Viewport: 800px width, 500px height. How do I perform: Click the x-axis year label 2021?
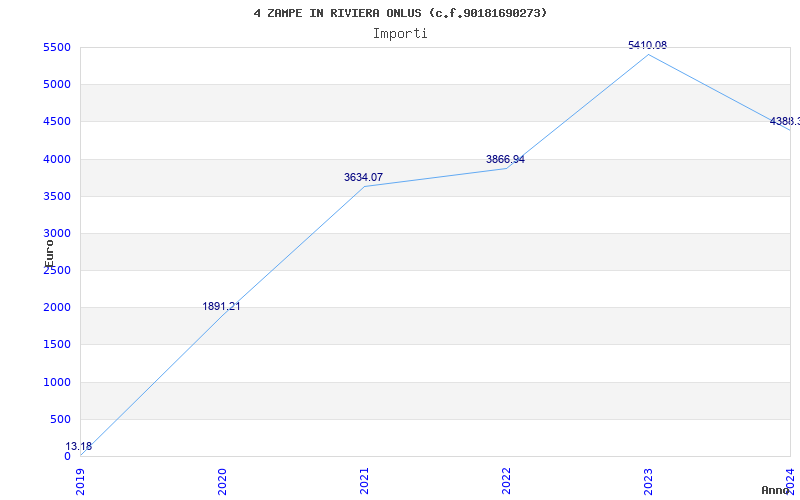pos(364,482)
